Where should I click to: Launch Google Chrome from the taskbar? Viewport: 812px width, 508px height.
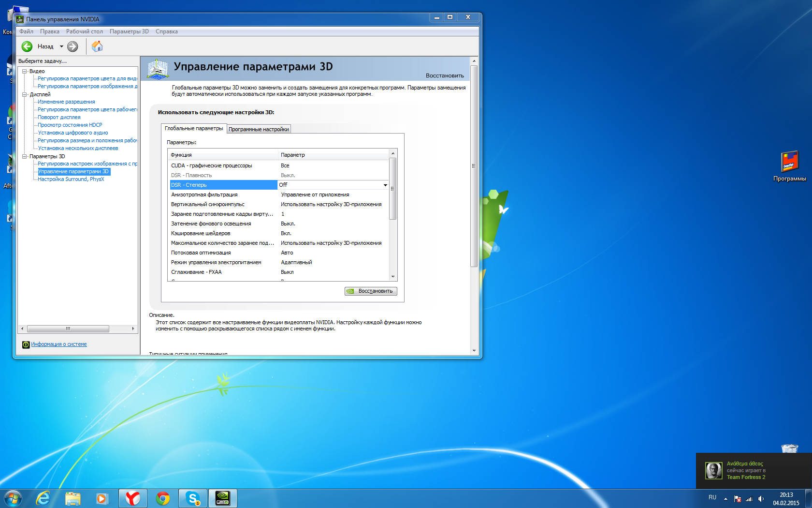click(x=163, y=498)
